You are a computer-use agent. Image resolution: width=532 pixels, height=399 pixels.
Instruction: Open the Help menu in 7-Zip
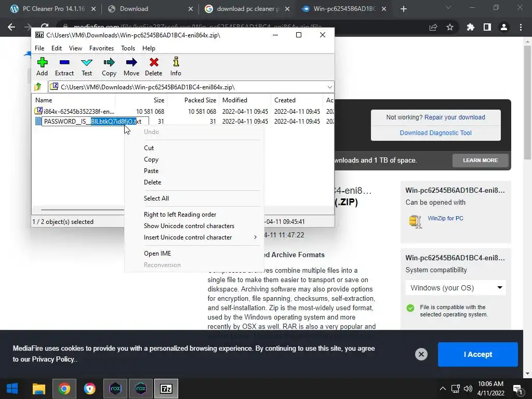click(149, 48)
